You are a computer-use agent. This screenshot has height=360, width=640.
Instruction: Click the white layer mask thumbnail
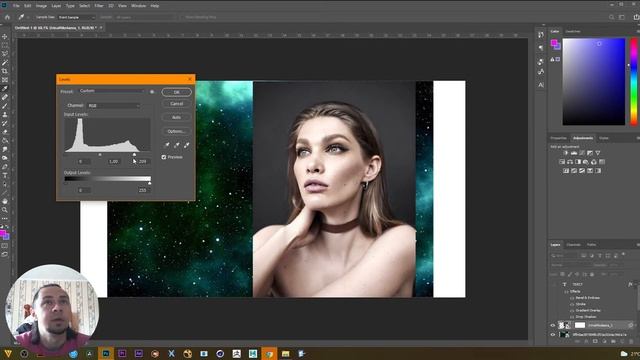pyautogui.click(x=580, y=325)
